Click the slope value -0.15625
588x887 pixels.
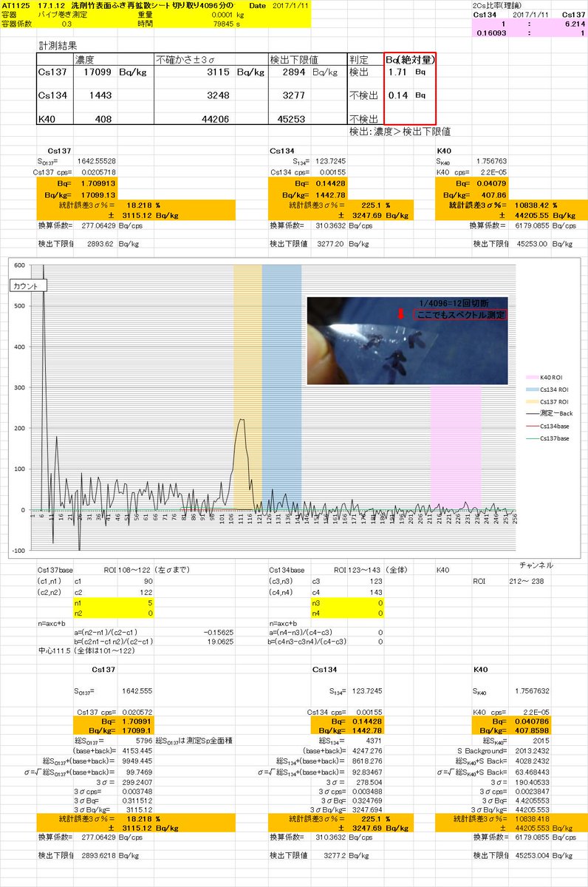pos(219,633)
